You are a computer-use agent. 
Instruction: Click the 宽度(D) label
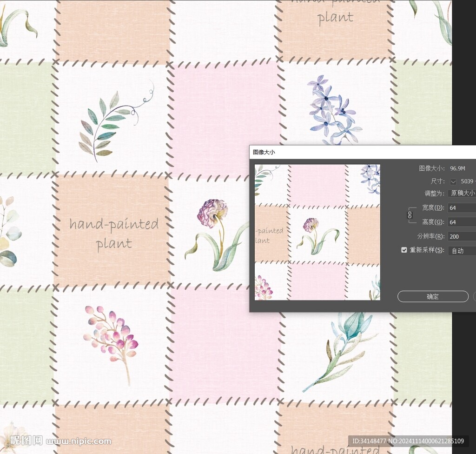(433, 207)
